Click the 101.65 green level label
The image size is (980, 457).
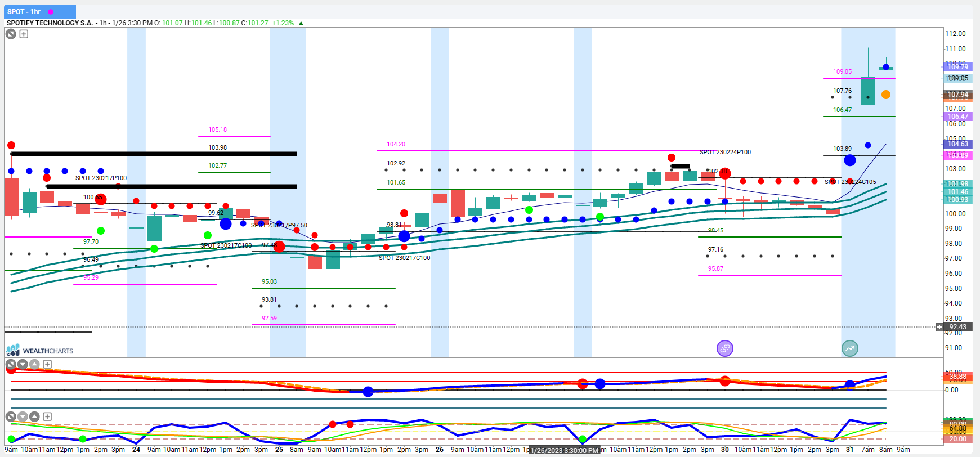click(396, 182)
